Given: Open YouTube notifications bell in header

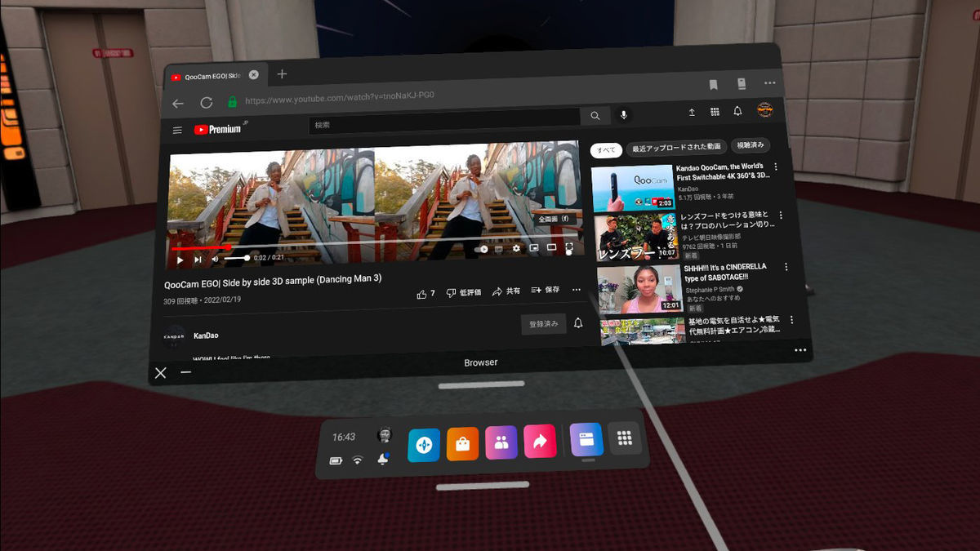Looking at the screenshot, I should click(x=737, y=111).
